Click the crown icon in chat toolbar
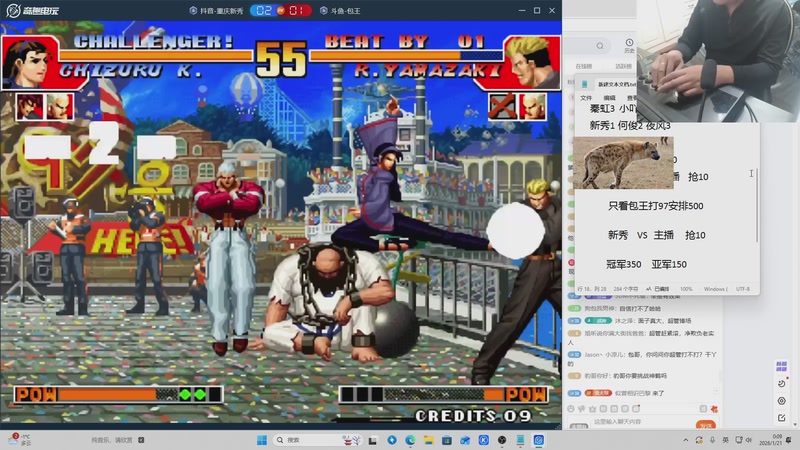Screen dimensions: 800x450 click(592, 409)
